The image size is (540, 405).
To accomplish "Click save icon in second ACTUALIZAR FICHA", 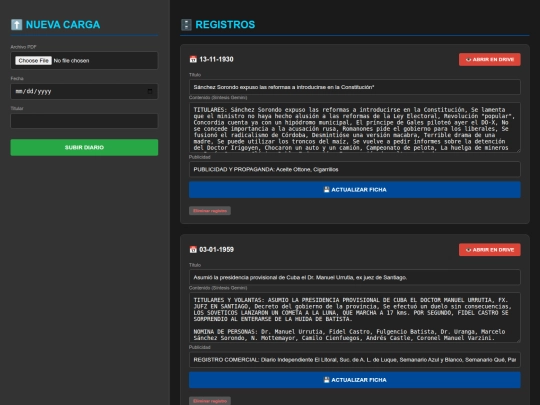I will point(326,380).
